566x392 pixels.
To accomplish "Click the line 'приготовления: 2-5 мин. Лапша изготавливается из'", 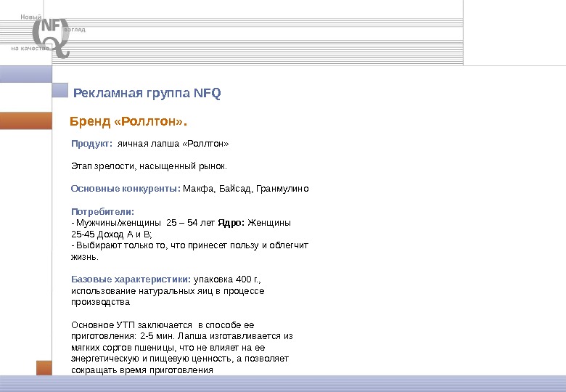I will pos(182,336).
